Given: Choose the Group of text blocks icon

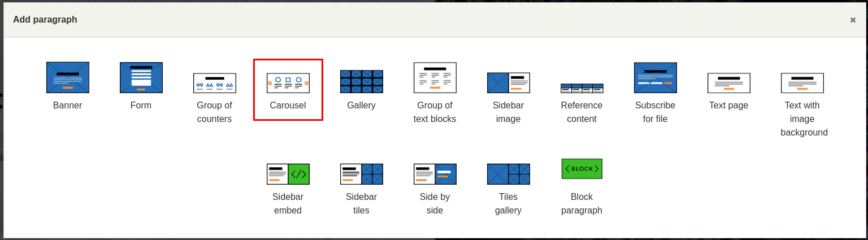Looking at the screenshot, I should [435, 77].
